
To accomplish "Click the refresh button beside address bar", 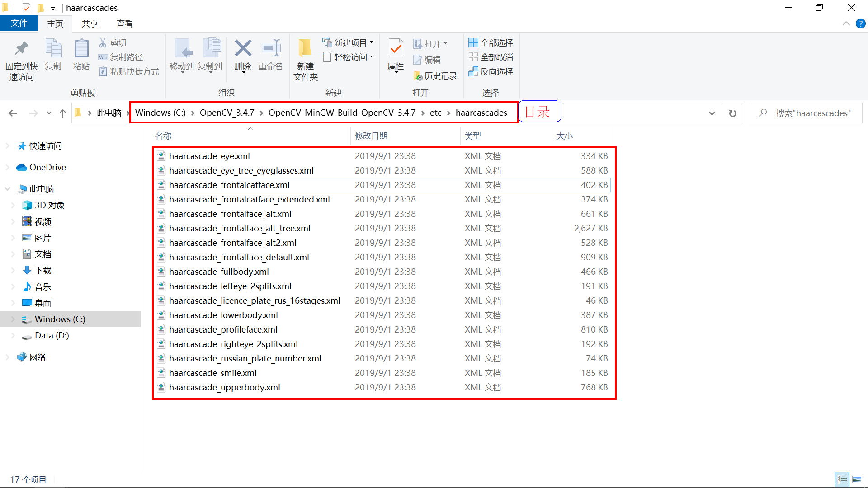I will pos(732,113).
